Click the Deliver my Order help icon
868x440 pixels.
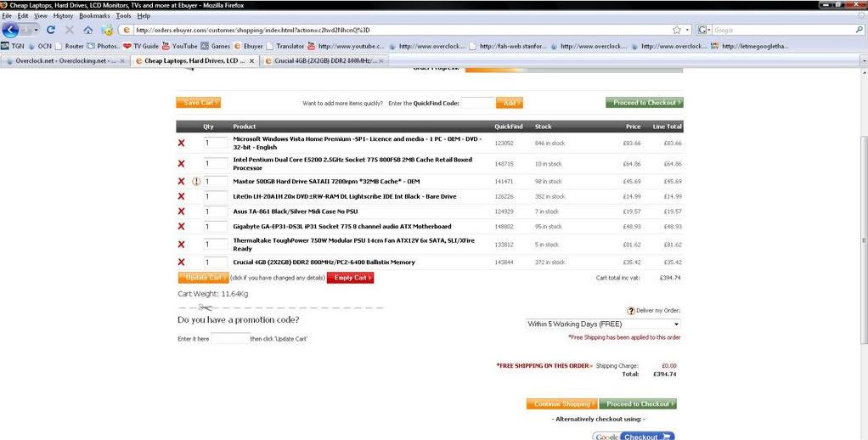tap(630, 311)
